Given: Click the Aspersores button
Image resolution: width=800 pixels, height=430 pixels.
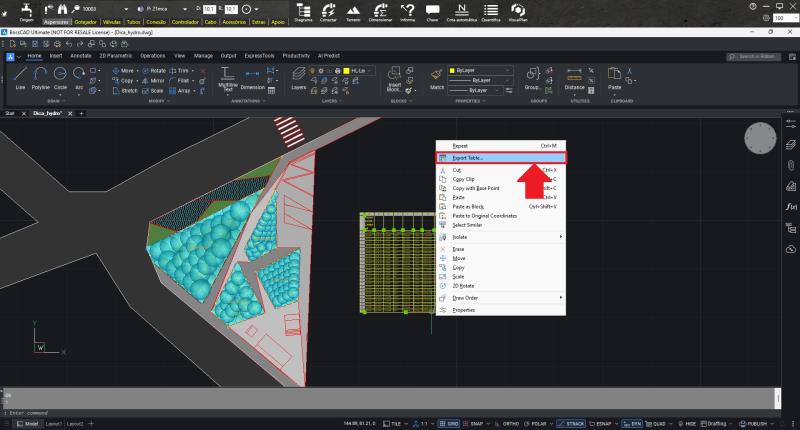Looking at the screenshot, I should point(58,20).
